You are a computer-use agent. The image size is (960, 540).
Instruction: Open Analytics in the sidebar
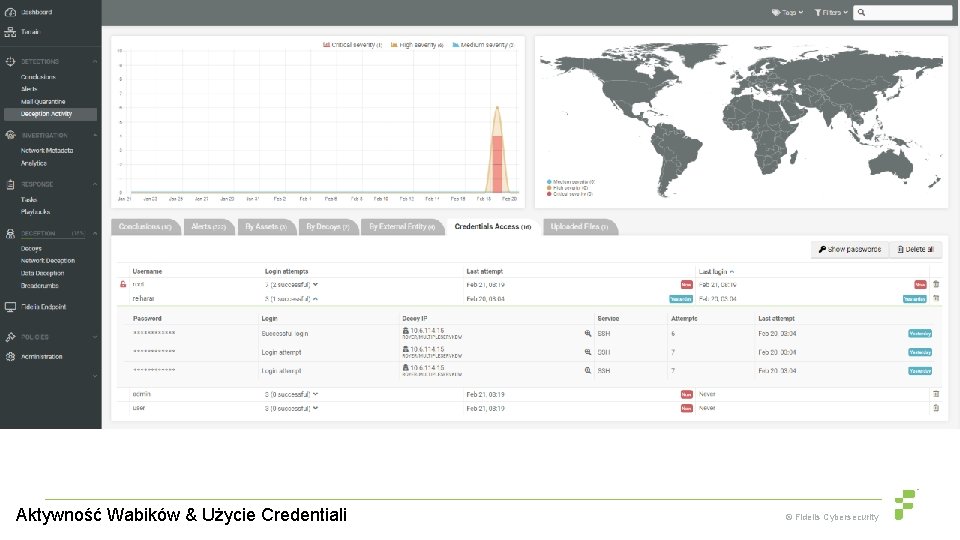click(x=34, y=163)
